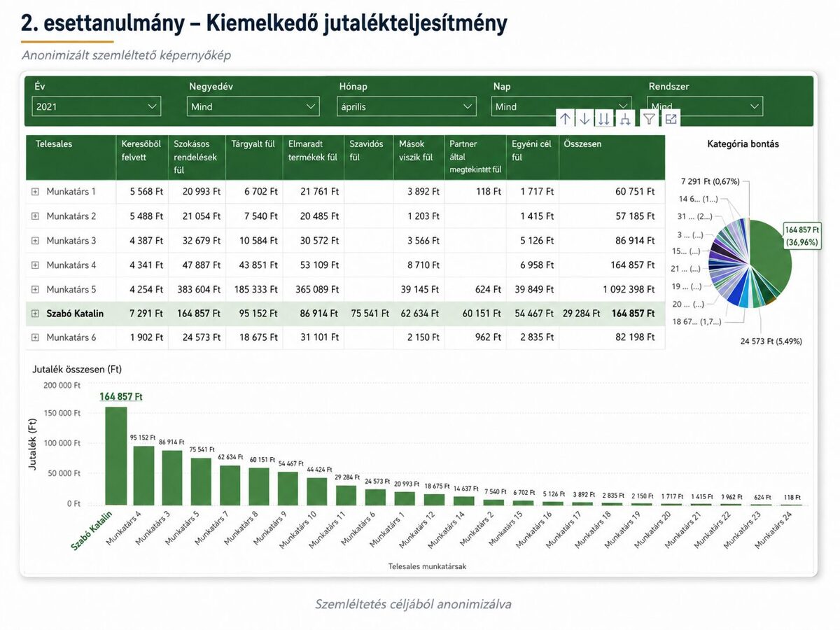
Task: Expand the Munkatárs 2 row
Action: click(x=35, y=216)
